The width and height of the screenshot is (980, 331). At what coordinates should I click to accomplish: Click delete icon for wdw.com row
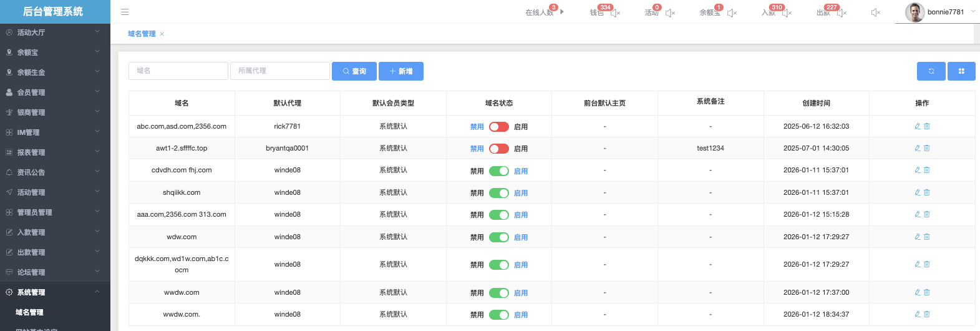(927, 237)
